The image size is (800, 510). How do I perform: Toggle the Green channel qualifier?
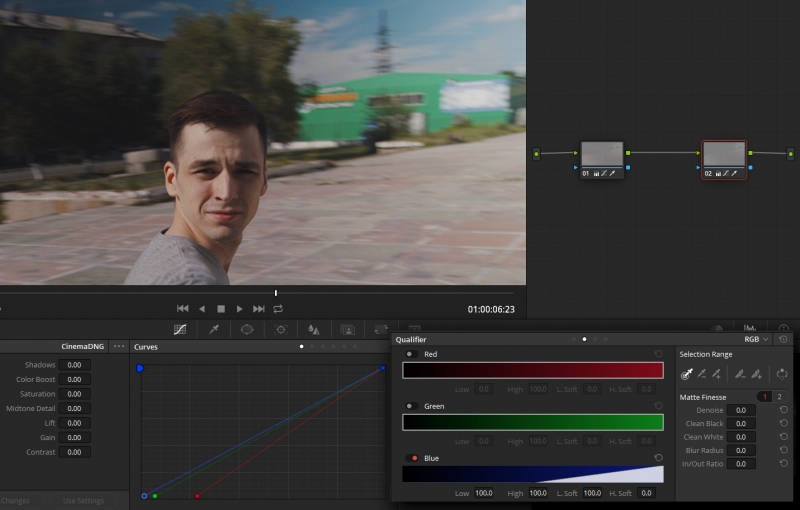pyautogui.click(x=410, y=406)
